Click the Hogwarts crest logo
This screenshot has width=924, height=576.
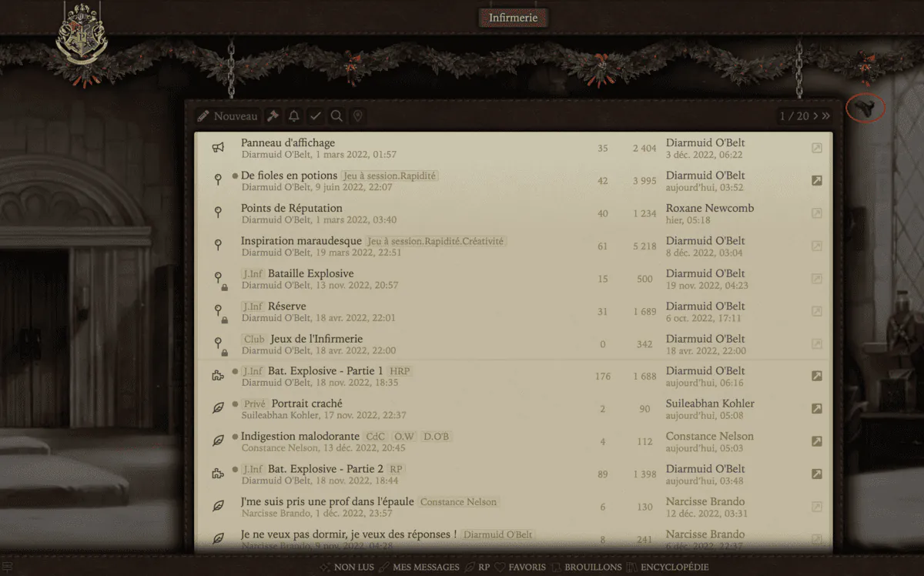(81, 34)
